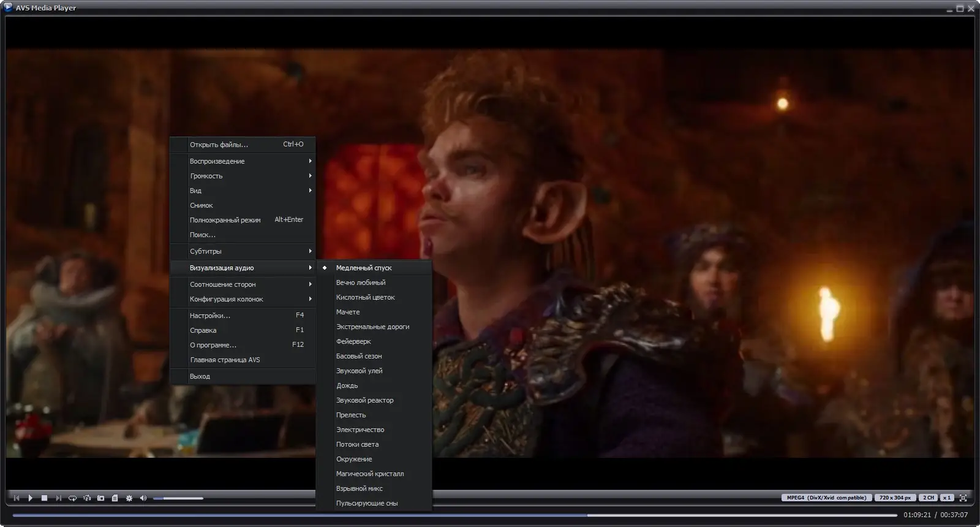Expand the Вид submenu
This screenshot has height=527, width=980.
pos(243,191)
